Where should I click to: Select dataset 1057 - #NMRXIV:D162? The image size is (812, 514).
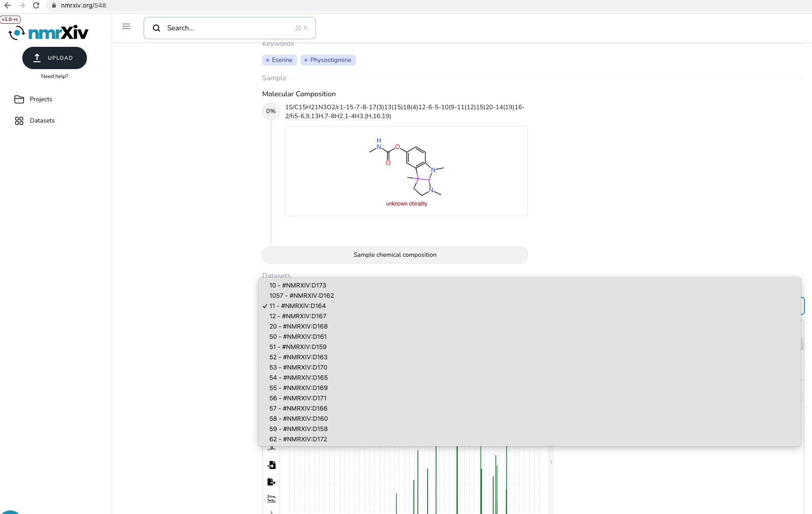click(x=301, y=296)
